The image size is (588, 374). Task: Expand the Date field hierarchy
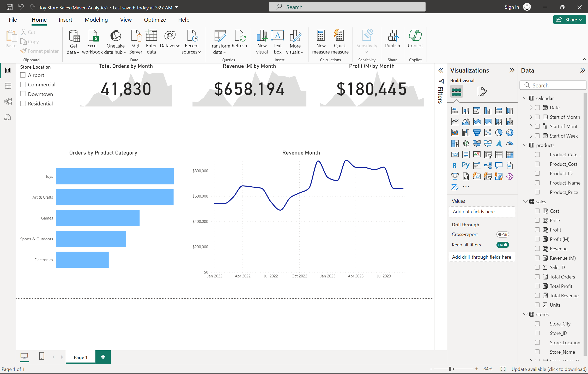point(531,108)
